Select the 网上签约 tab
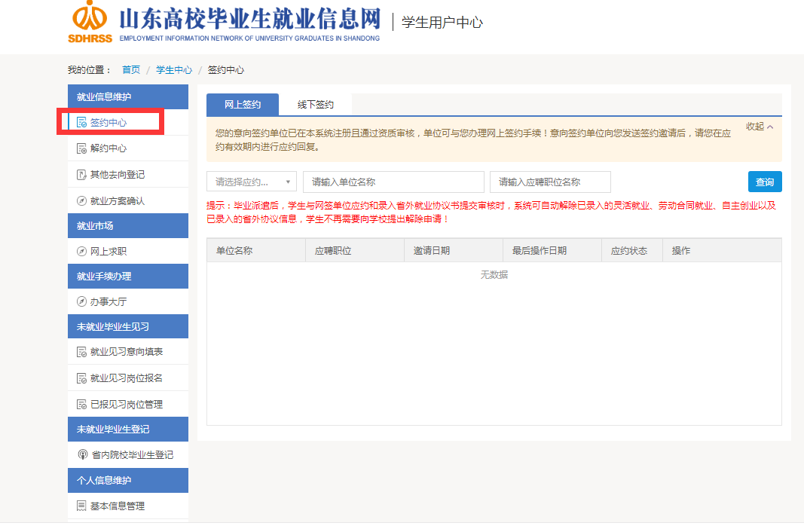 pyautogui.click(x=243, y=105)
